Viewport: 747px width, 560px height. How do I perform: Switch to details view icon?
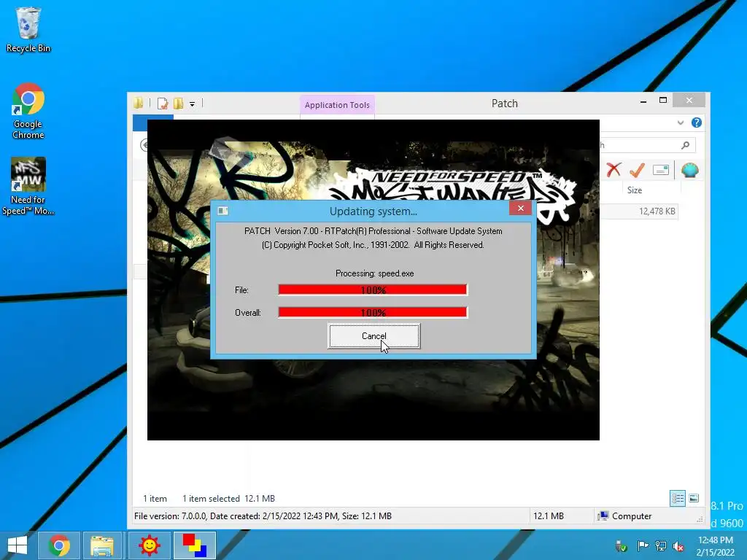678,499
